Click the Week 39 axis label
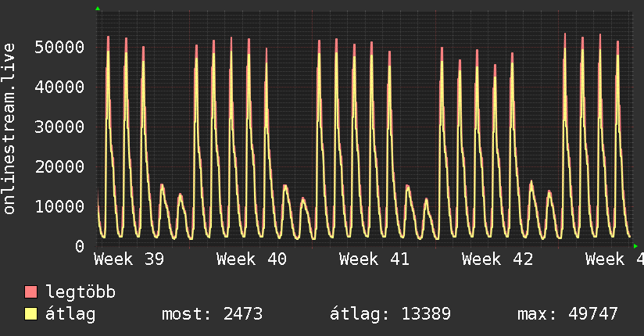 [129, 259]
